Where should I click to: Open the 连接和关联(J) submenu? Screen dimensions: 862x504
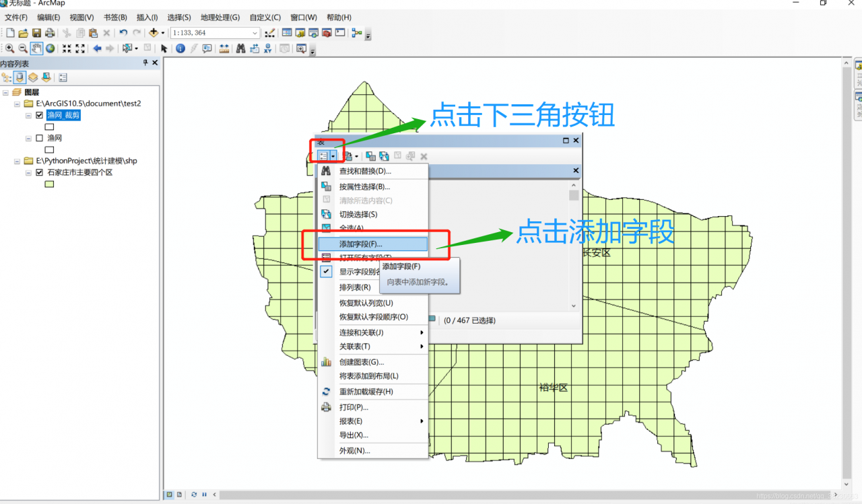click(x=373, y=332)
